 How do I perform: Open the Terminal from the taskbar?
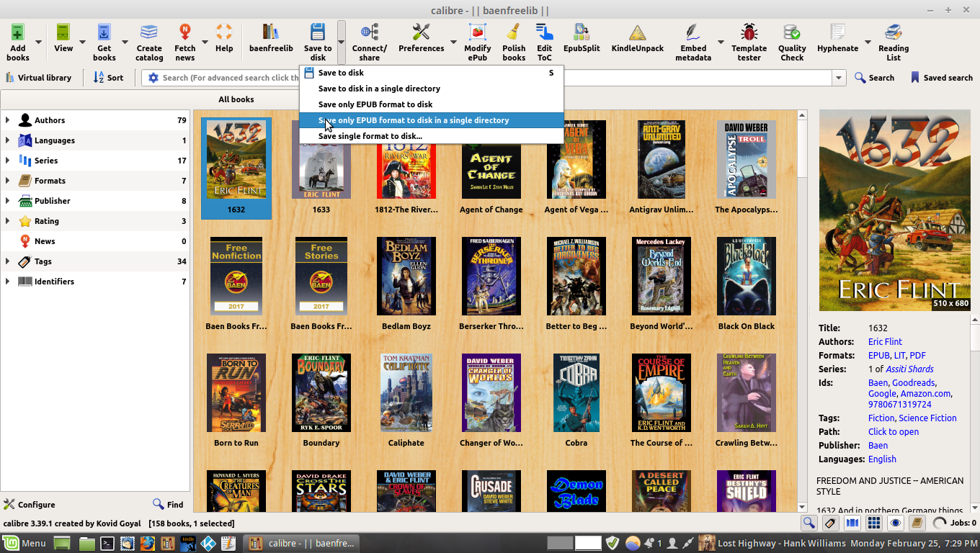[x=107, y=544]
